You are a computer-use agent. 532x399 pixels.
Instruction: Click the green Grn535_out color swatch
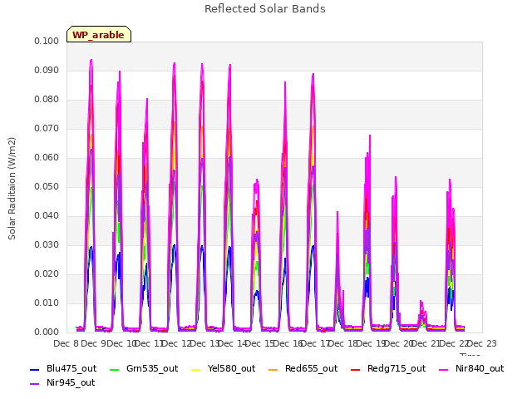(115, 369)
